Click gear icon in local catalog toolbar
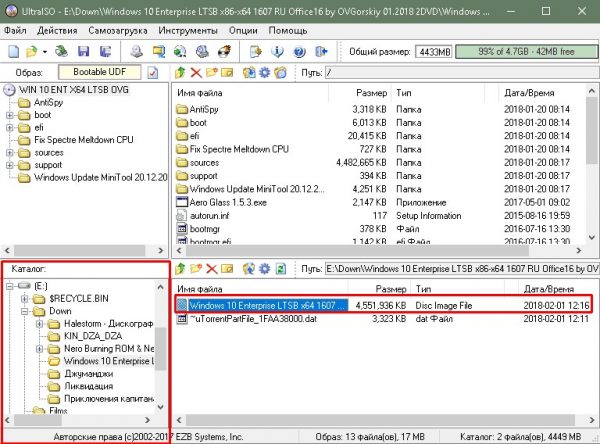The height and width of the screenshot is (444, 600). [264, 269]
